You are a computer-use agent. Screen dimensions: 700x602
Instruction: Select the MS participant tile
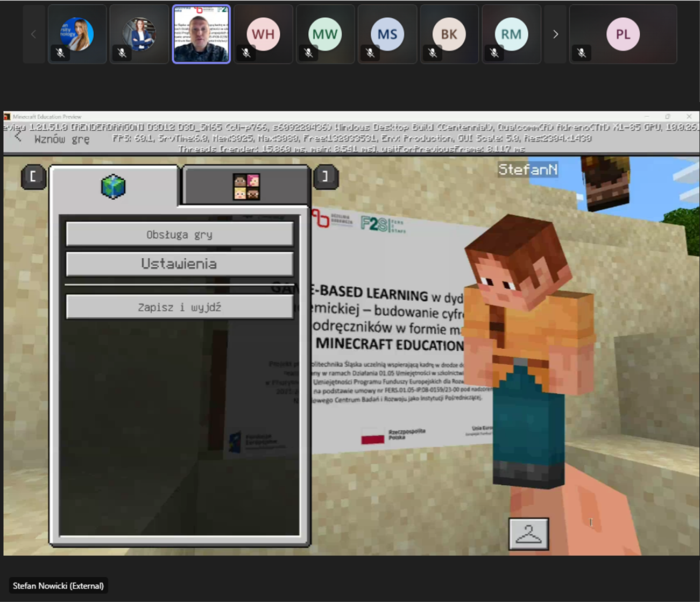point(387,34)
